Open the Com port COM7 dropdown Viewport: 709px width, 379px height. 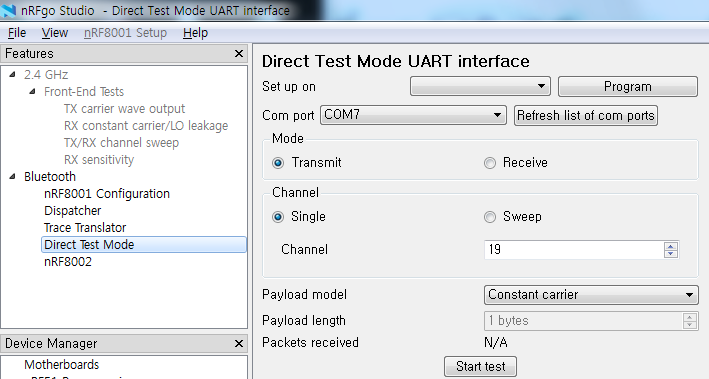[x=413, y=115]
